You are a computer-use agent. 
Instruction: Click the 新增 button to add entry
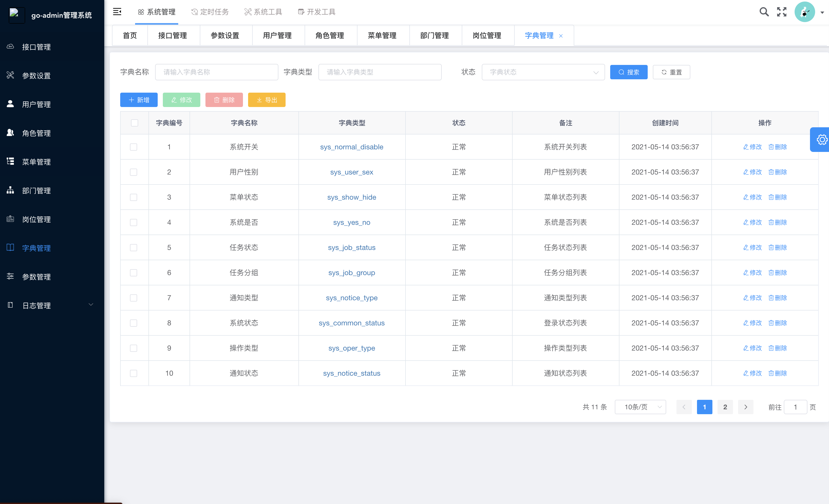(x=139, y=100)
